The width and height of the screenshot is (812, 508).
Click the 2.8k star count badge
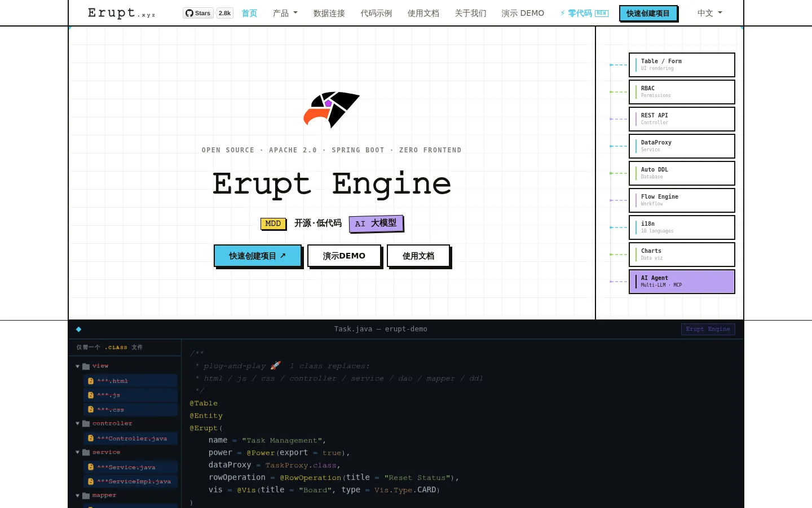pos(225,13)
